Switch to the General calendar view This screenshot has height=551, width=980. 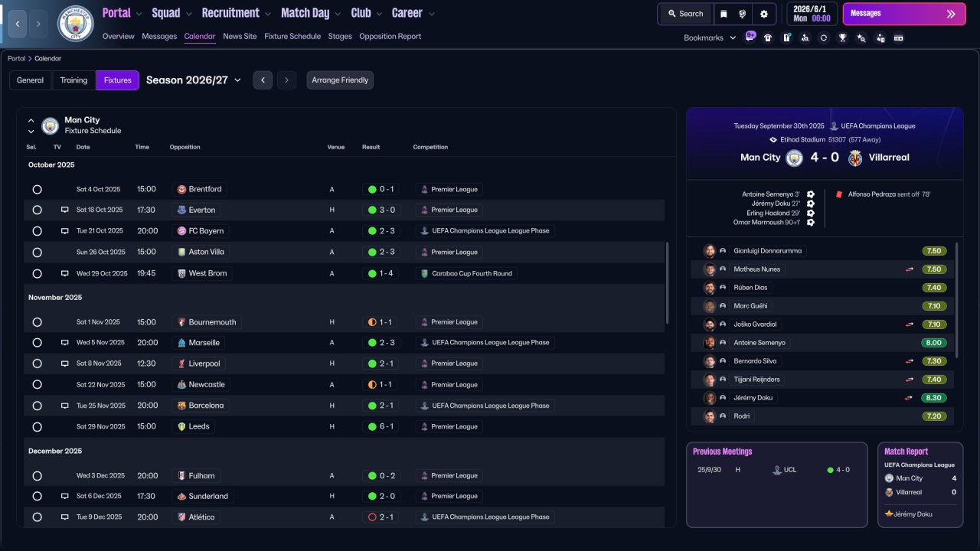click(x=31, y=80)
